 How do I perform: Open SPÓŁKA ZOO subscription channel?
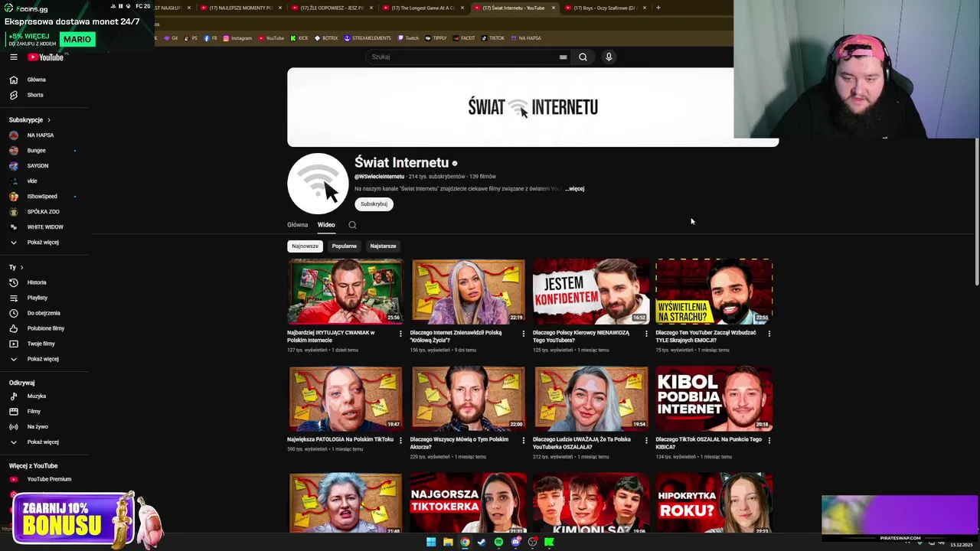tap(44, 212)
